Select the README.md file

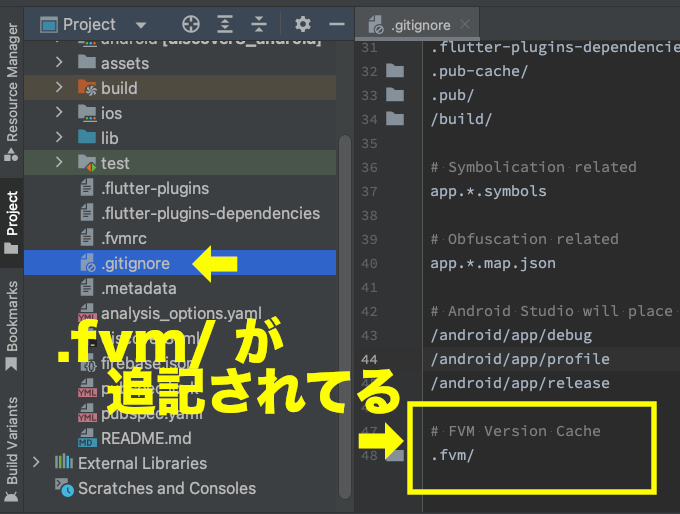click(x=146, y=438)
